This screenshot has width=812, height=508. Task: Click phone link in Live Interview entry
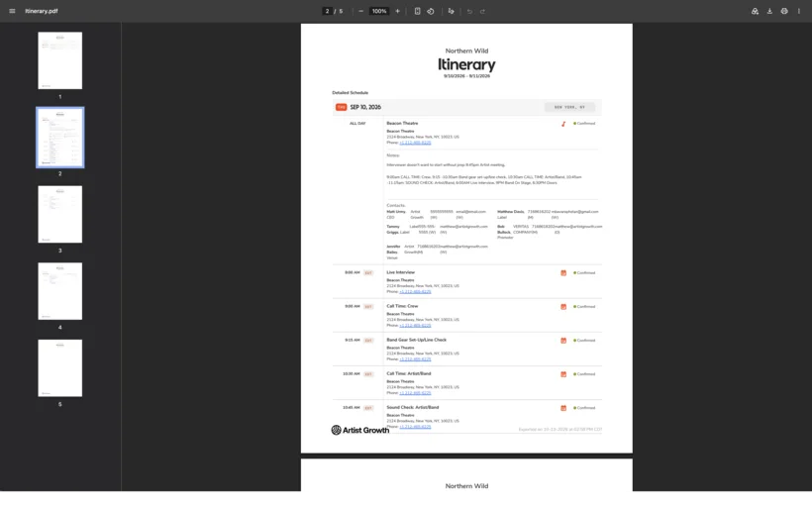[x=415, y=291]
